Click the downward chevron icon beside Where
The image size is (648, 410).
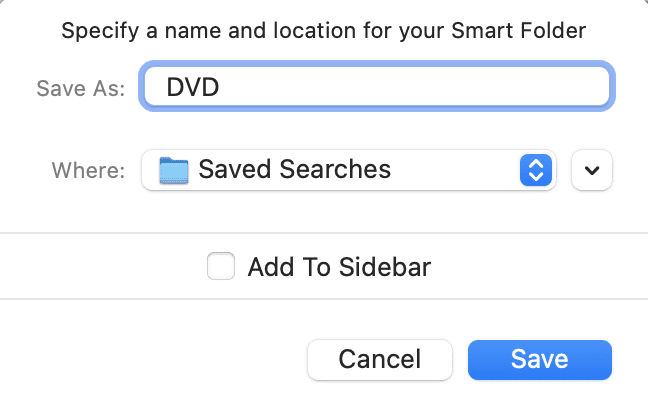pos(591,170)
